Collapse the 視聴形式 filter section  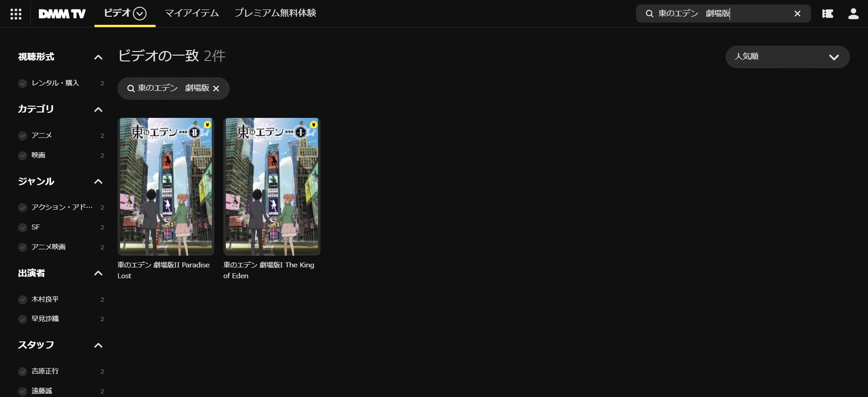click(98, 57)
